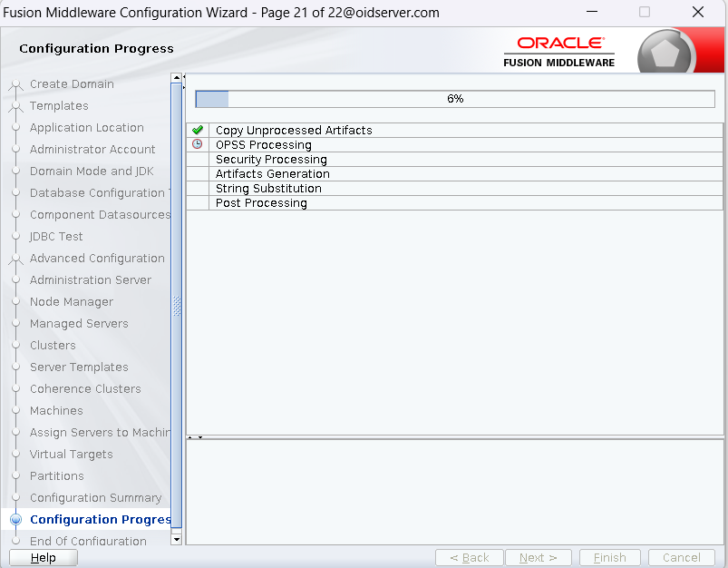
Task: Select Administrator Account in the navigation
Action: click(x=92, y=150)
